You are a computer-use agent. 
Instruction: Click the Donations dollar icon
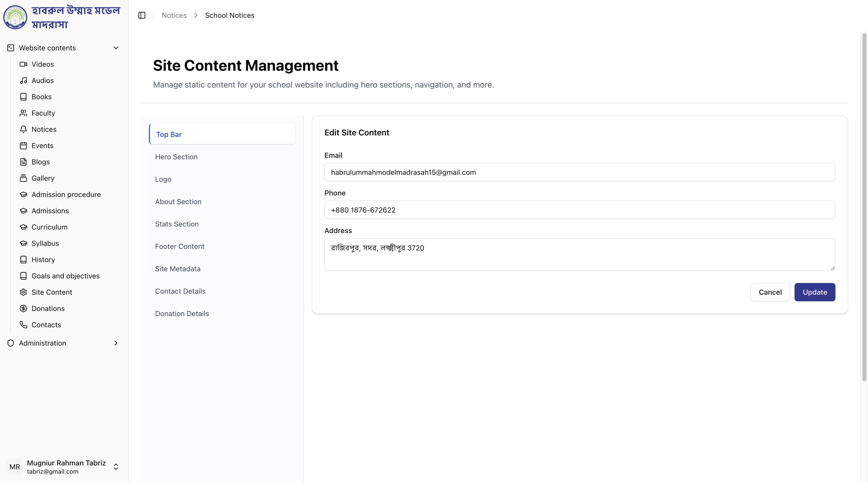coord(23,309)
